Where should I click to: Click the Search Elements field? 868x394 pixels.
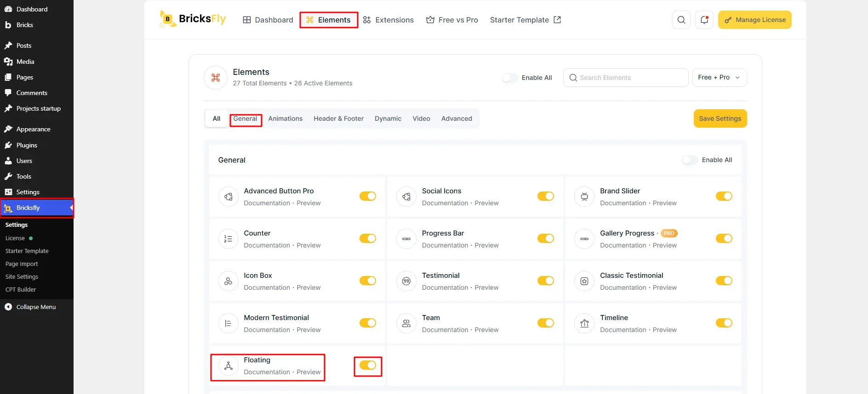click(x=626, y=78)
